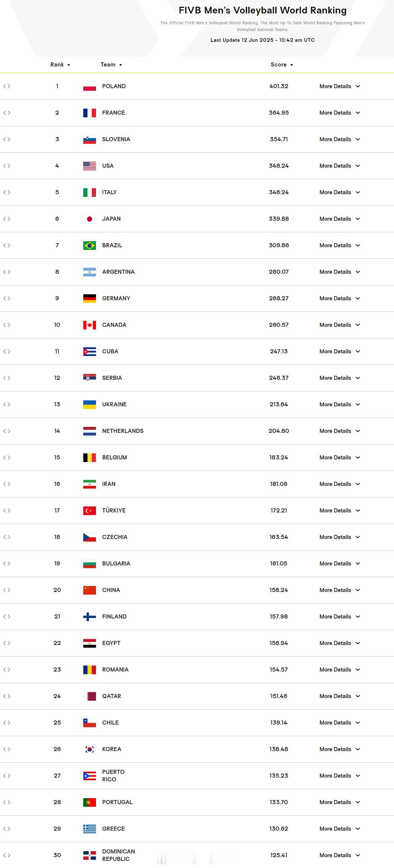
Task: Expand More Details for Italy
Action: pyautogui.click(x=339, y=192)
